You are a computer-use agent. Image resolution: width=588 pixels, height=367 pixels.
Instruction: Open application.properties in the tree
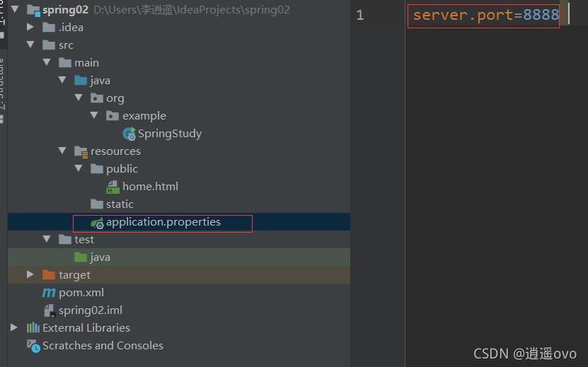tap(163, 222)
